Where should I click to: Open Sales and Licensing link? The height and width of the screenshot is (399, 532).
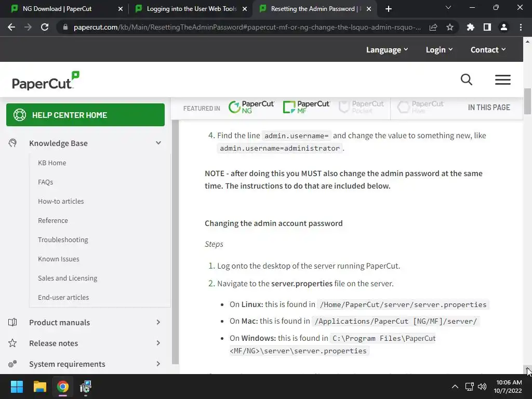coord(68,278)
